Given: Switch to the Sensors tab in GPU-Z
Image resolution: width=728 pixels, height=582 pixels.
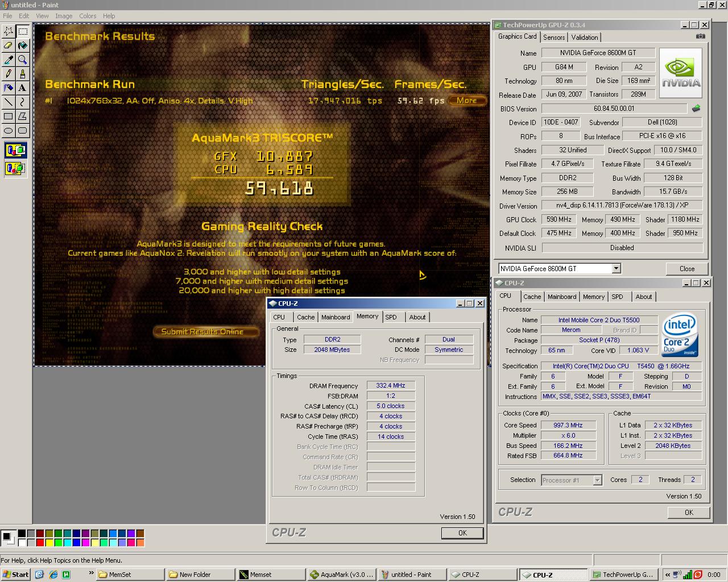Looking at the screenshot, I should point(553,38).
